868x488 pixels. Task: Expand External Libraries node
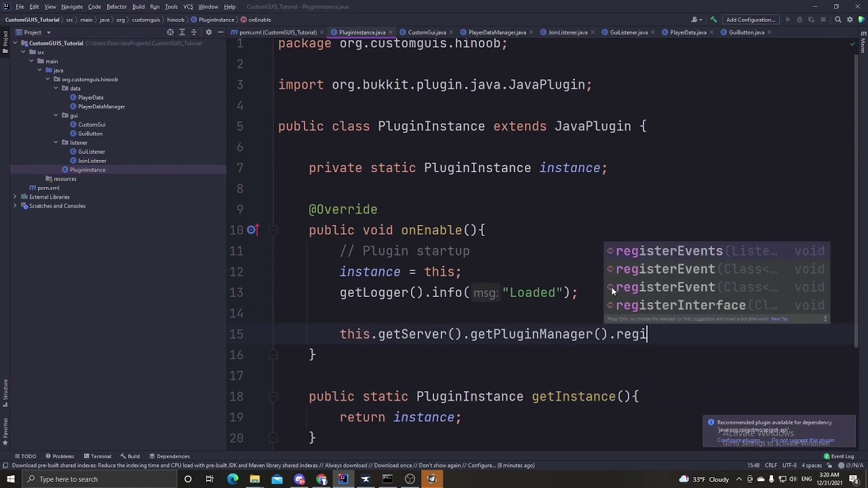tap(15, 197)
